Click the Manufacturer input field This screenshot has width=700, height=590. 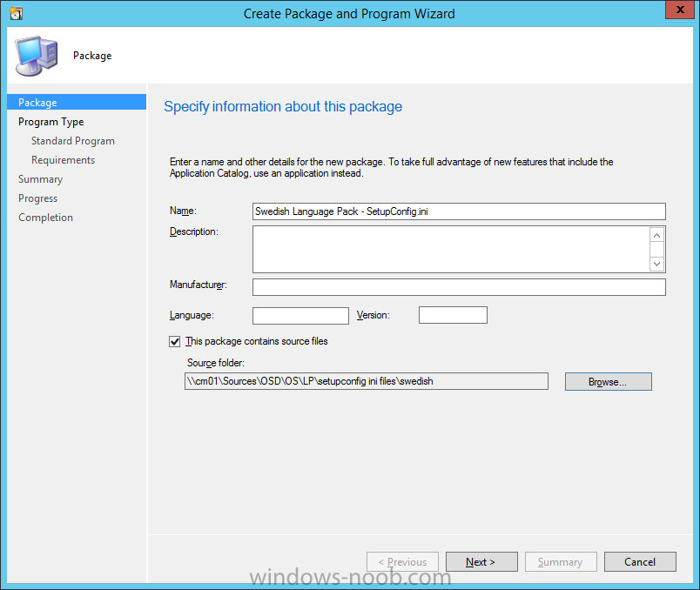(x=459, y=287)
